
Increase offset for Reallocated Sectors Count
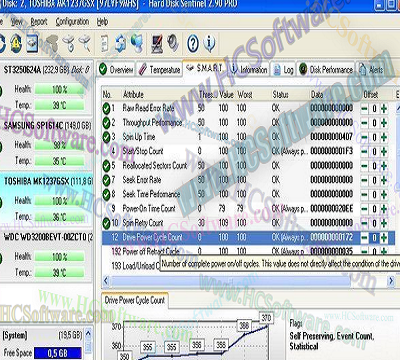pyautogui.click(x=384, y=166)
